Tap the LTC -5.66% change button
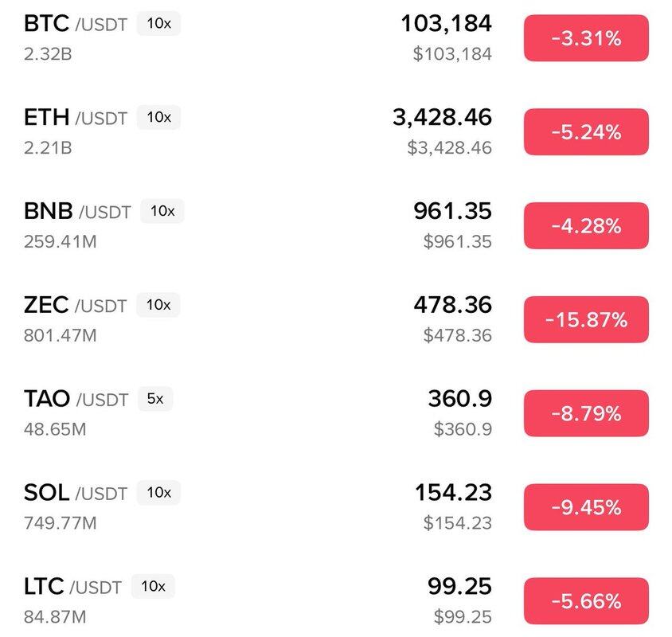 pos(586,601)
